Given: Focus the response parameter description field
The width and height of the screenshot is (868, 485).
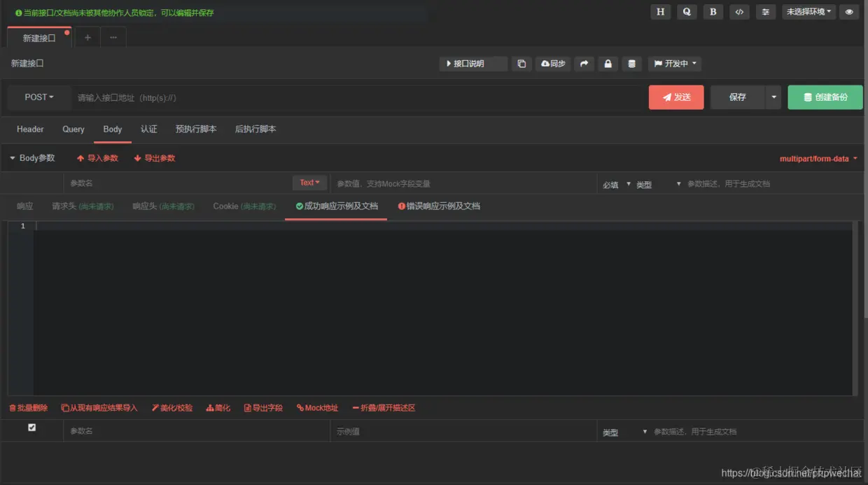Looking at the screenshot, I should (757, 431).
